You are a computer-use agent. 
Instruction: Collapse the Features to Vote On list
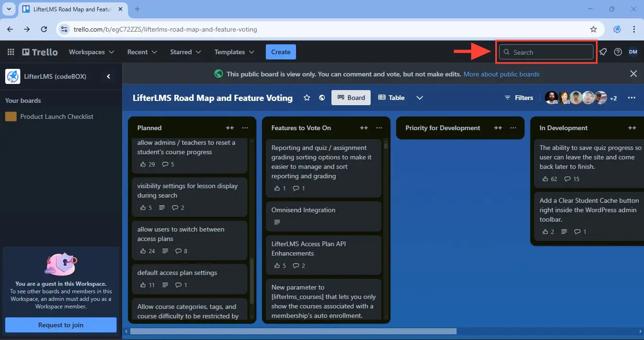tap(364, 128)
